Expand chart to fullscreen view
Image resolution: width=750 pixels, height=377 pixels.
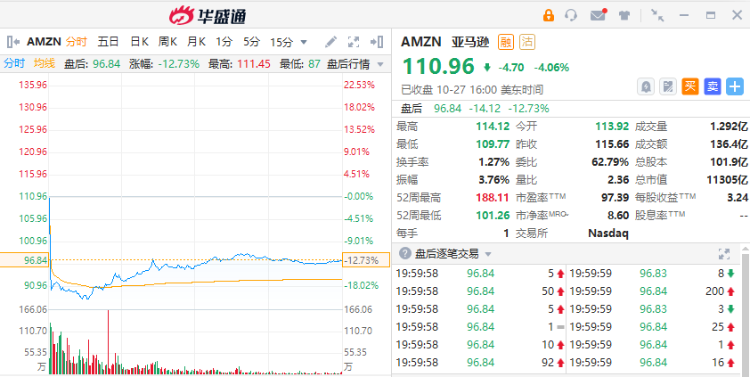tap(353, 42)
